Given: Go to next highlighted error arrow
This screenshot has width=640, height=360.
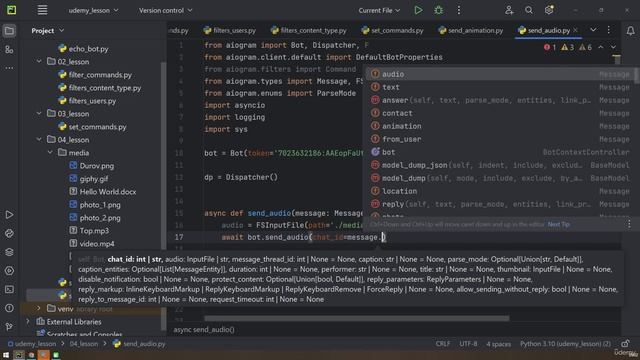Looking at the screenshot, I should [613, 47].
